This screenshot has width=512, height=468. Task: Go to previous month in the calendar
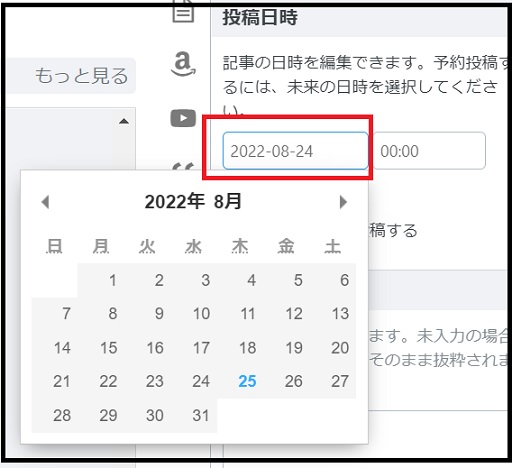(x=45, y=202)
